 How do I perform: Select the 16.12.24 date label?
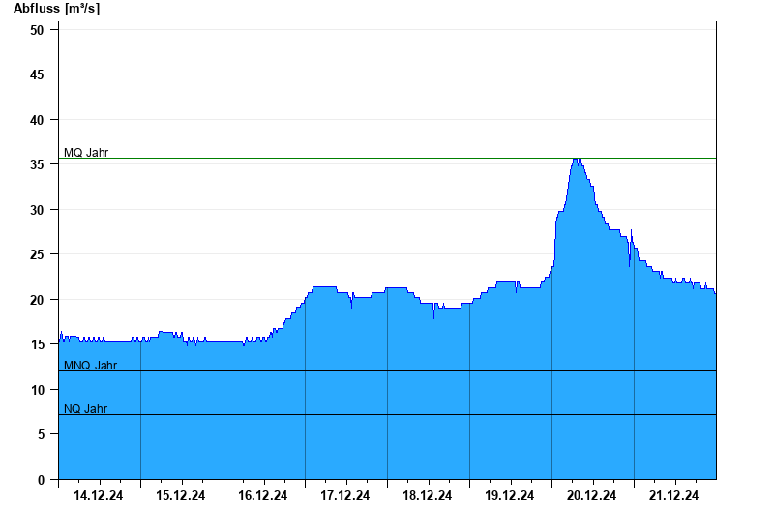point(262,495)
